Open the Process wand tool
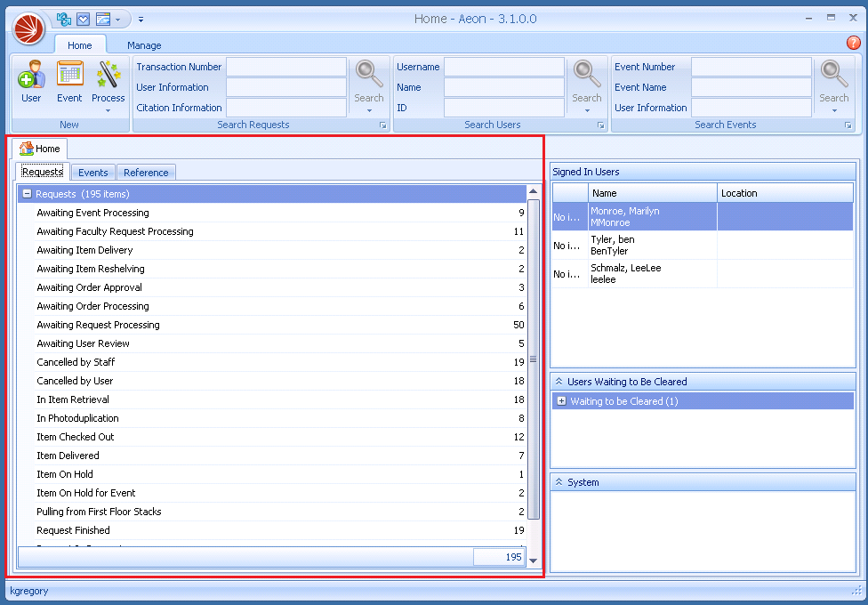 pyautogui.click(x=108, y=78)
